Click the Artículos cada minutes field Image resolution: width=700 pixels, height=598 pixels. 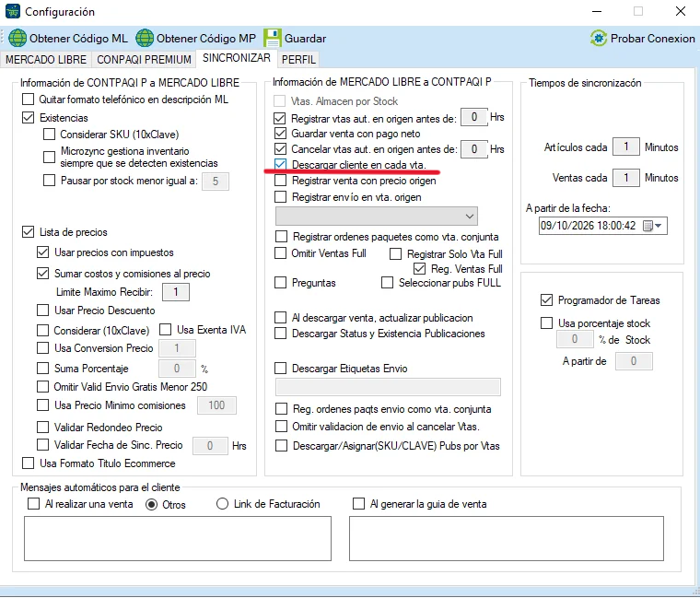[x=626, y=147]
